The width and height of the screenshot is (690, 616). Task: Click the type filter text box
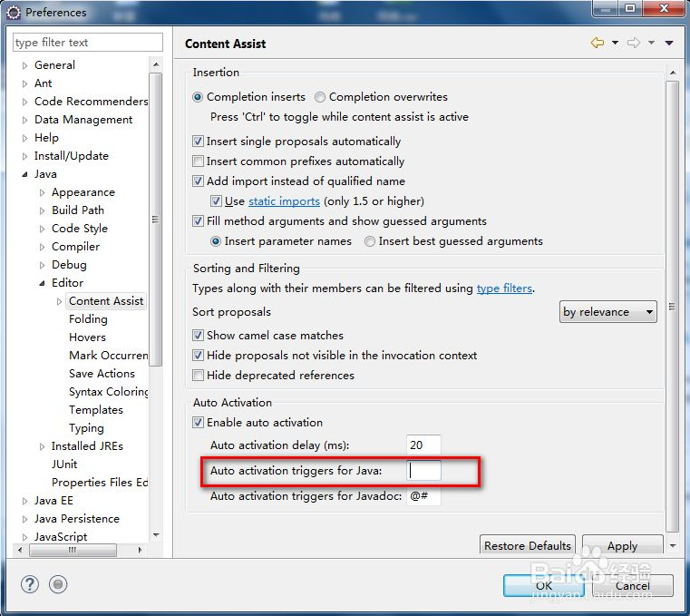coord(88,43)
